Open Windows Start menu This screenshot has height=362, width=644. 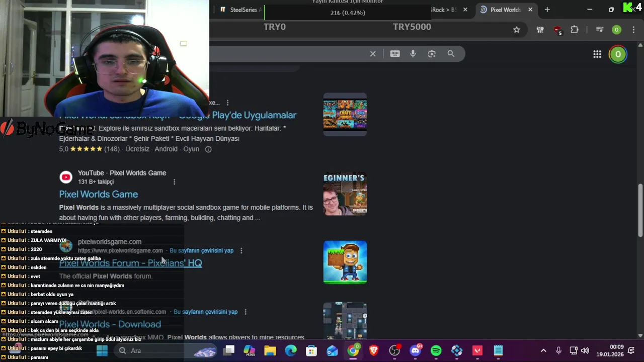pyautogui.click(x=102, y=350)
